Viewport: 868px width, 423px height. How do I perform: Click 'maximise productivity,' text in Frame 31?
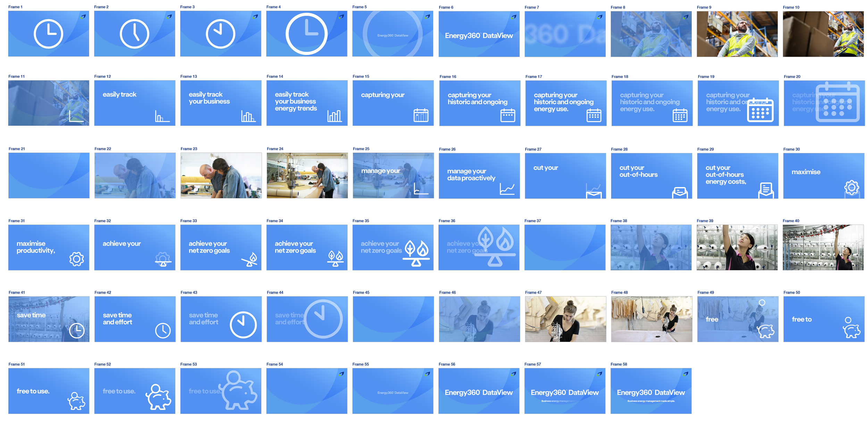35,247
